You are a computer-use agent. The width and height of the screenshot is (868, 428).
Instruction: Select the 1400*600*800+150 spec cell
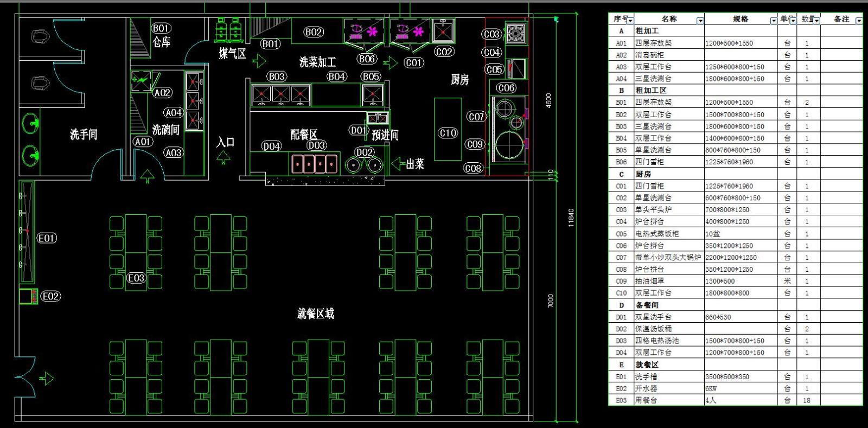coord(741,138)
